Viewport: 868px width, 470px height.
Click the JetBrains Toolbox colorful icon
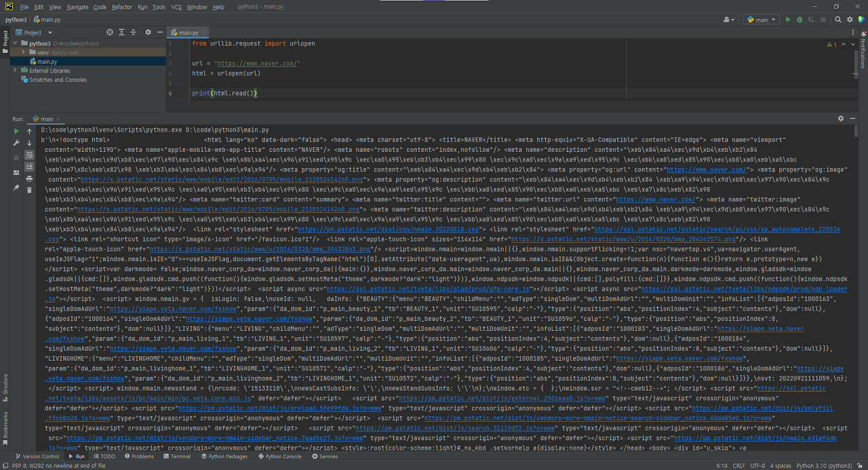[x=862, y=20]
